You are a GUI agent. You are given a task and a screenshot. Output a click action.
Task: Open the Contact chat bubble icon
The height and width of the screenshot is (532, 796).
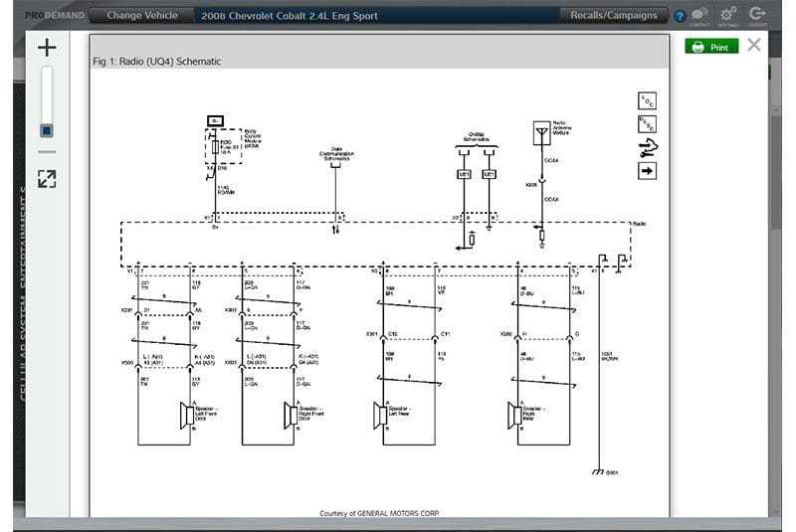click(699, 15)
